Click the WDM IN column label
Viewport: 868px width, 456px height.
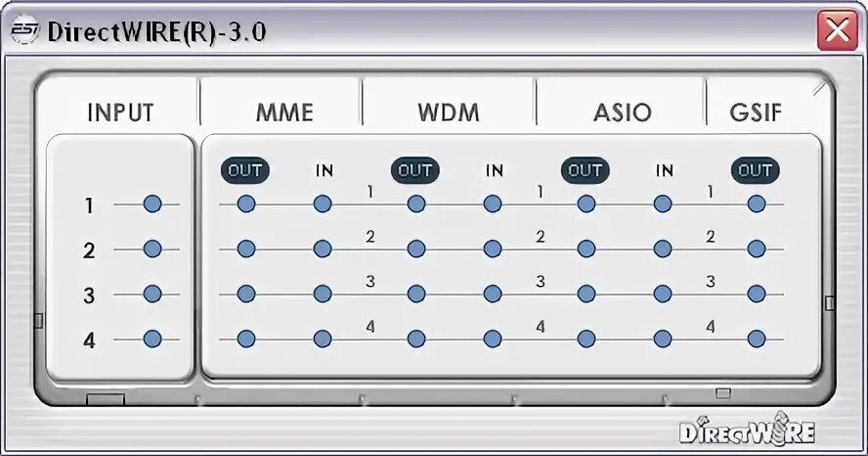pyautogui.click(x=495, y=171)
